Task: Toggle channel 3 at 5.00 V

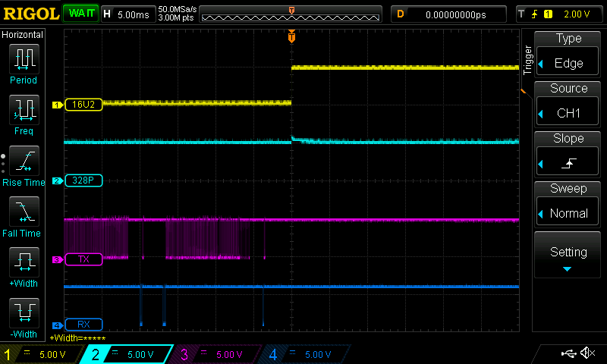Action: pyautogui.click(x=215, y=354)
